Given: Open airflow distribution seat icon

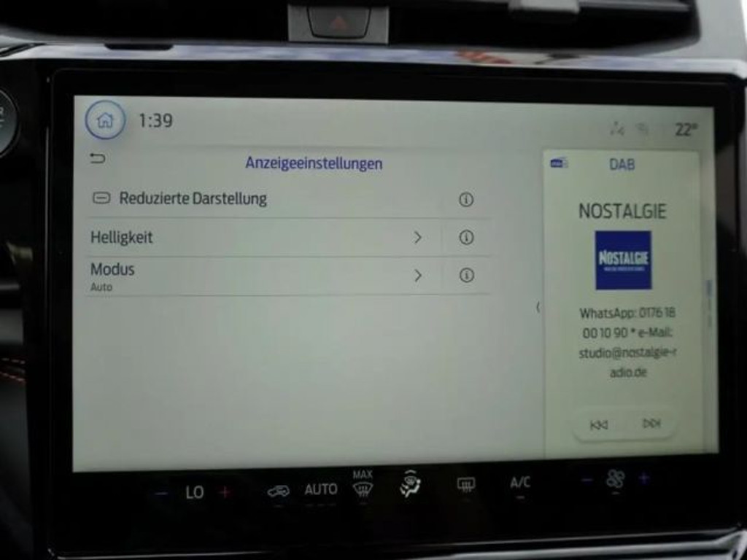Looking at the screenshot, I should coord(411,483).
